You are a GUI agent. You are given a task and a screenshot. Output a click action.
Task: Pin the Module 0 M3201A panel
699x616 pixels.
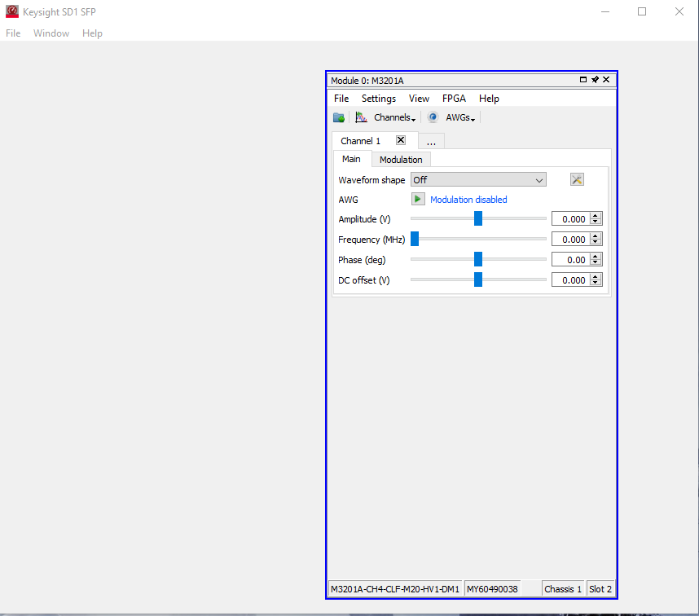(x=595, y=80)
